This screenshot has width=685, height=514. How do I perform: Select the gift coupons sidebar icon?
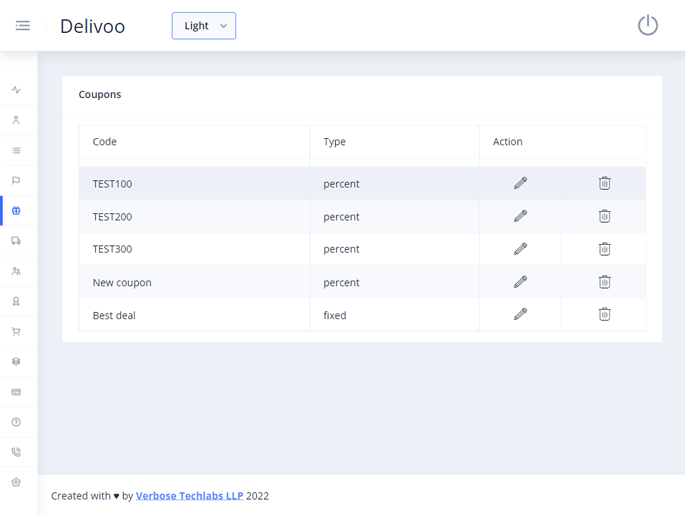16,211
